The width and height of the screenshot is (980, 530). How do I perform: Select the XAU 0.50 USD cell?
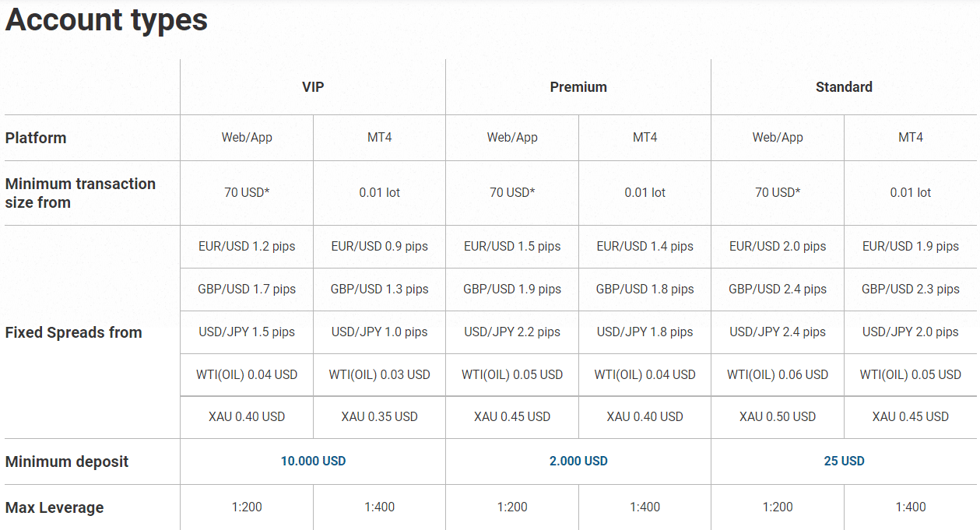pyautogui.click(x=778, y=416)
